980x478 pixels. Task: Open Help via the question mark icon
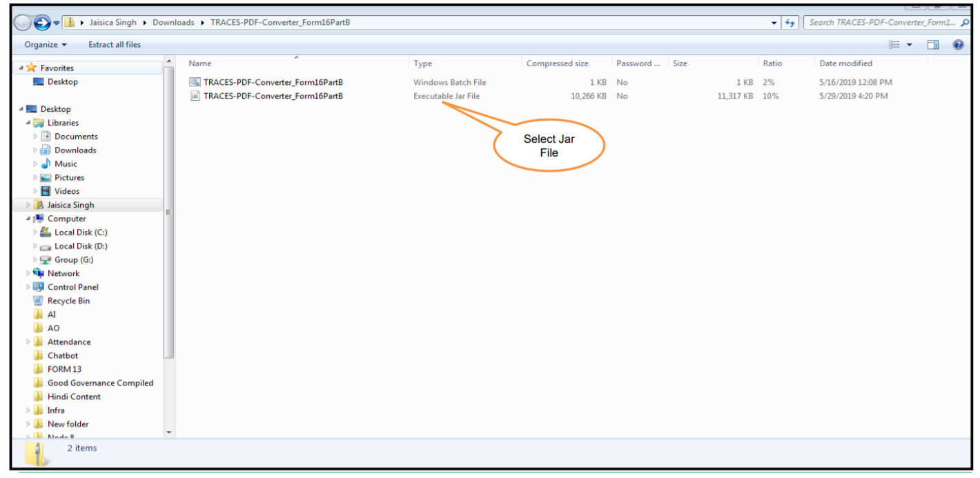[959, 44]
